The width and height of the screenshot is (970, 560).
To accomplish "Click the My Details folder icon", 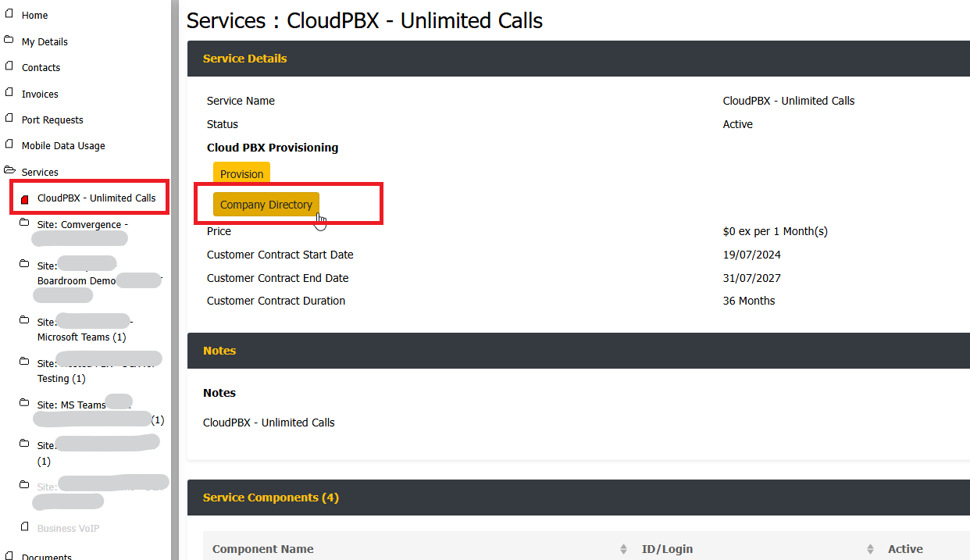I will click(9, 40).
